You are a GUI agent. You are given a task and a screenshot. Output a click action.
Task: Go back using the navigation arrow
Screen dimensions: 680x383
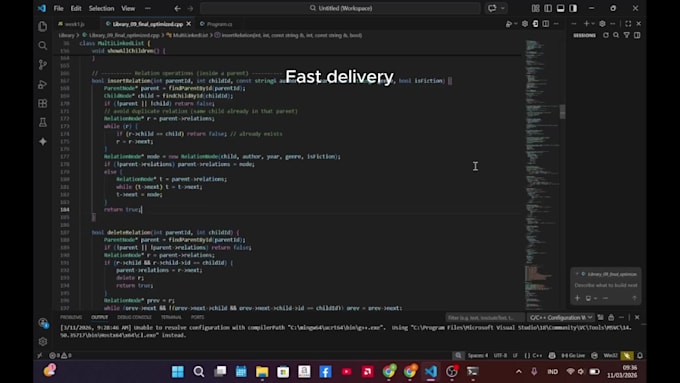177,8
